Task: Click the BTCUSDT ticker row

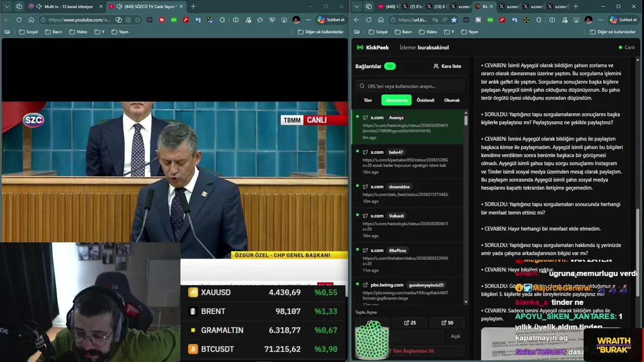Action: [x=263, y=349]
